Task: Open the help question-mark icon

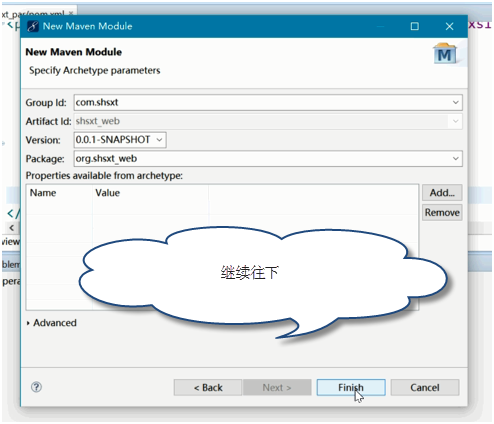Action: (x=36, y=387)
